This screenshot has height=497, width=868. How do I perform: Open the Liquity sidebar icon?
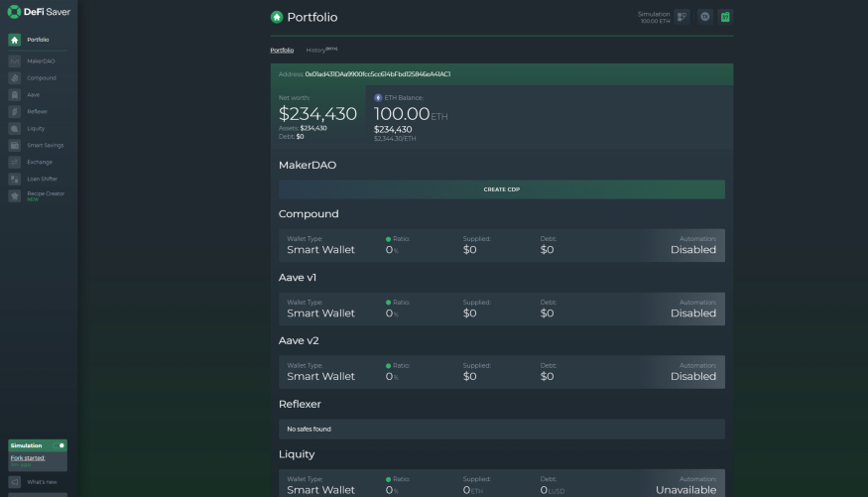pos(15,128)
